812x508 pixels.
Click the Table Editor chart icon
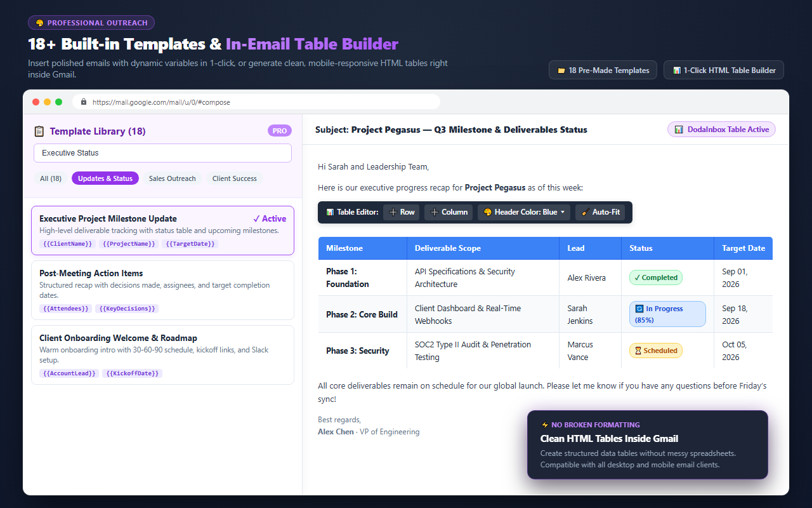[330, 212]
